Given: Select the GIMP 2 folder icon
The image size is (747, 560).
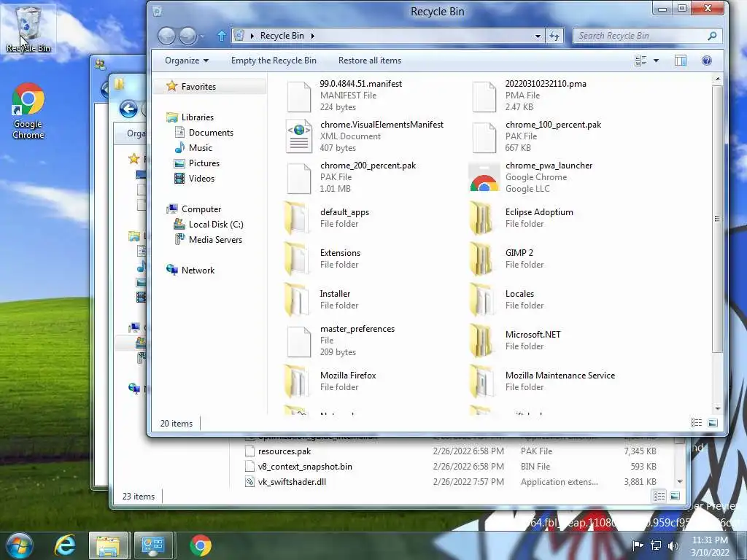Looking at the screenshot, I should 482,259.
